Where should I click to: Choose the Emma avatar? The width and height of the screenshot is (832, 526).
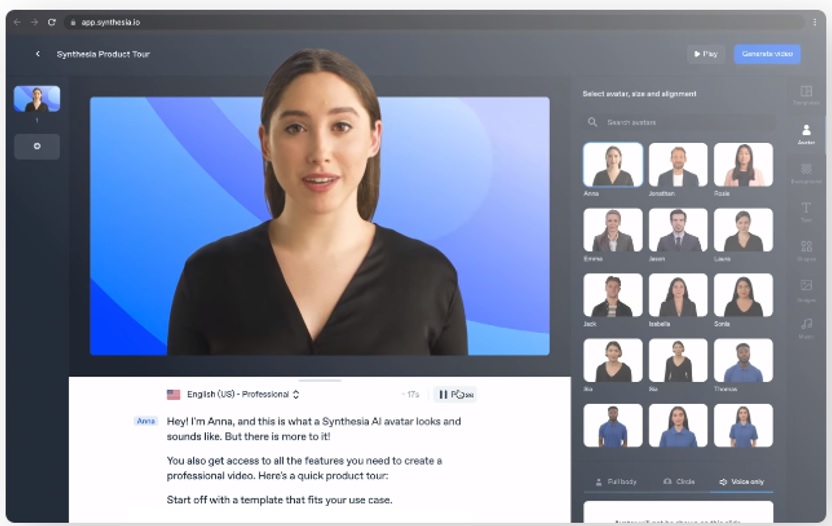pyautogui.click(x=613, y=230)
